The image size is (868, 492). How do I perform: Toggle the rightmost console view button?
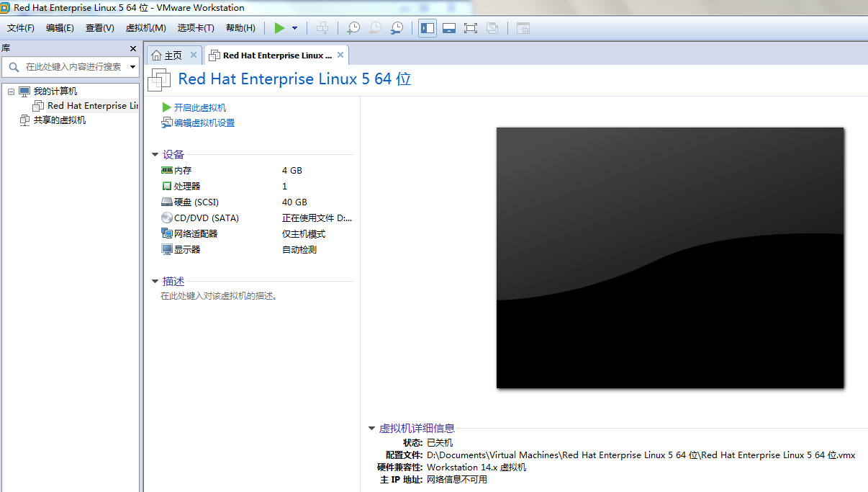pyautogui.click(x=523, y=28)
